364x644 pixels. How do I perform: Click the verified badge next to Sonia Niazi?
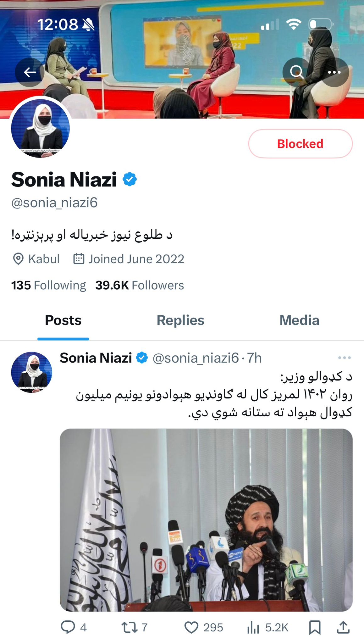[x=129, y=179]
